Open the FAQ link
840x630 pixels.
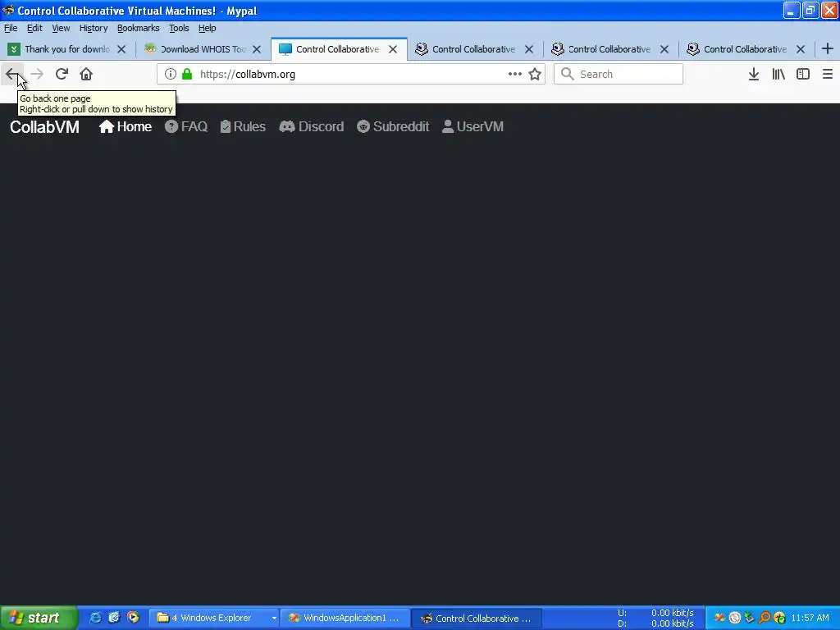[x=186, y=126]
